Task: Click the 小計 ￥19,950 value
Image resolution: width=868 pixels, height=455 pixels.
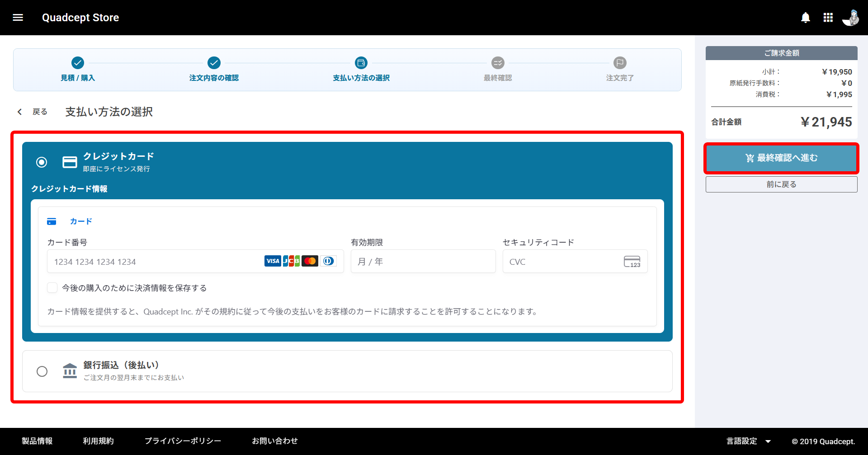Action: [x=837, y=72]
